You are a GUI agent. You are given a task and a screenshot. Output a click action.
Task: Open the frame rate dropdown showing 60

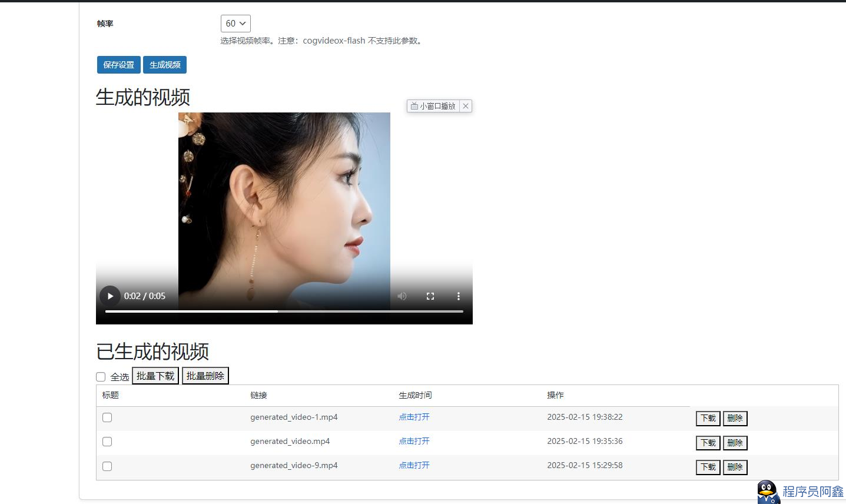pos(235,24)
